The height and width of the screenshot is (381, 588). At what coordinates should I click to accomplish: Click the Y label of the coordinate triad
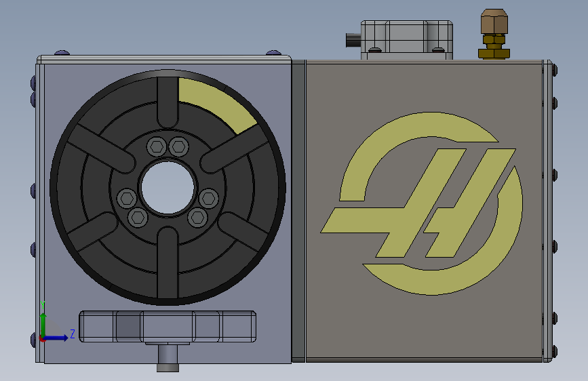click(43, 304)
